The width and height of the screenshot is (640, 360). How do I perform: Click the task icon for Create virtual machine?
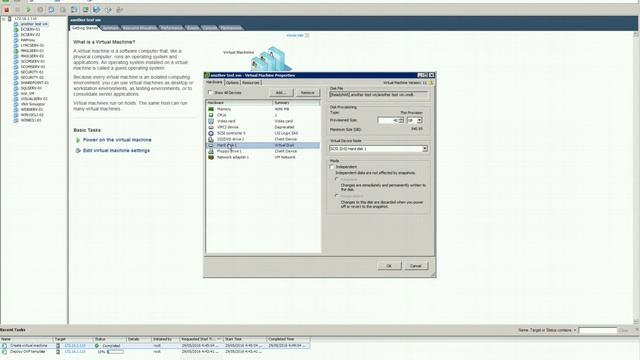pyautogui.click(x=4, y=346)
